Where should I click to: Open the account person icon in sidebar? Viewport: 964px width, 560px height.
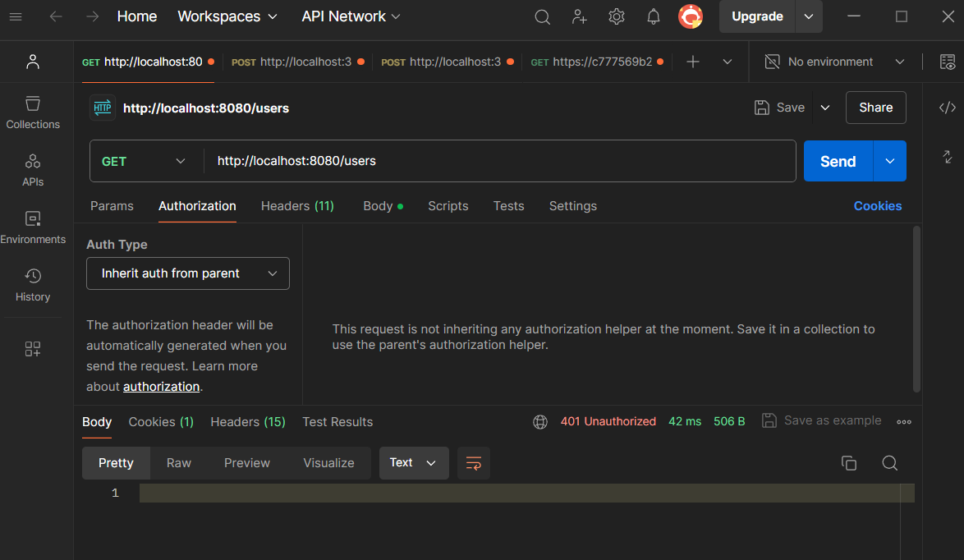[33, 62]
